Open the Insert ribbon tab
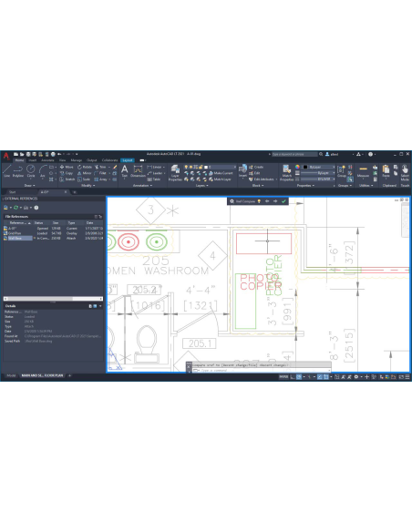Viewport: 412px width, 532px height. click(33, 160)
